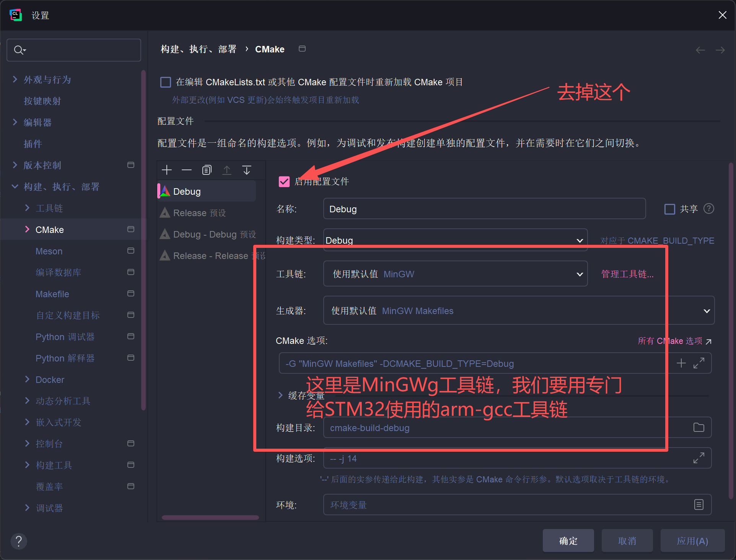Click the horizontal scrollbar under the profile list
The image size is (736, 560).
tap(210, 518)
